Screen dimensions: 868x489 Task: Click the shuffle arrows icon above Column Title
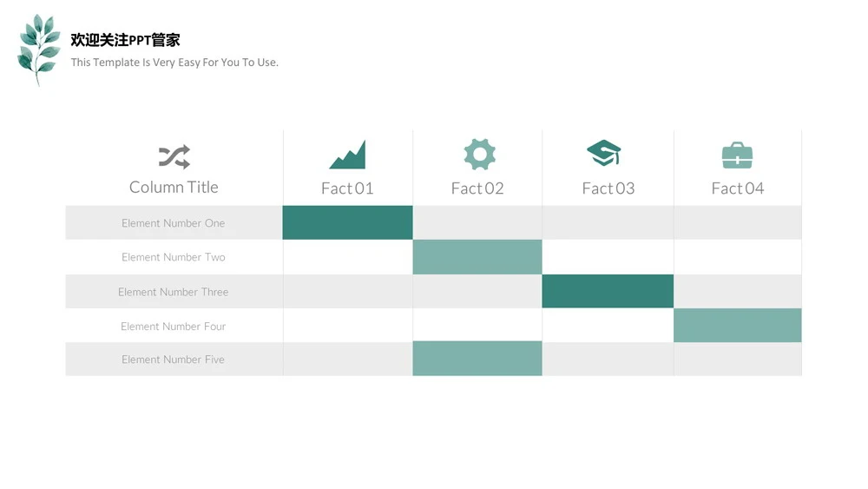click(x=174, y=156)
